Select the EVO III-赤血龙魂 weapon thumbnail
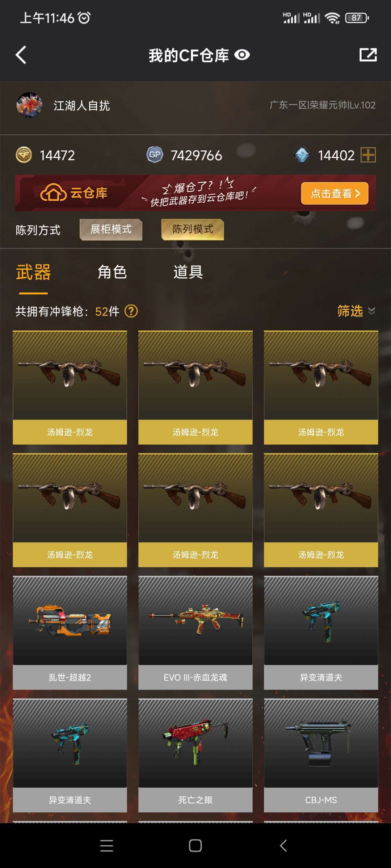Viewport: 391px width, 868px height. (195, 621)
